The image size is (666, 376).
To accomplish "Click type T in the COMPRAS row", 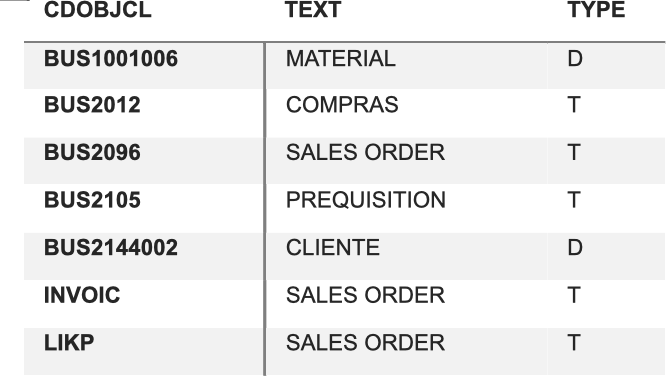I will tap(574, 105).
